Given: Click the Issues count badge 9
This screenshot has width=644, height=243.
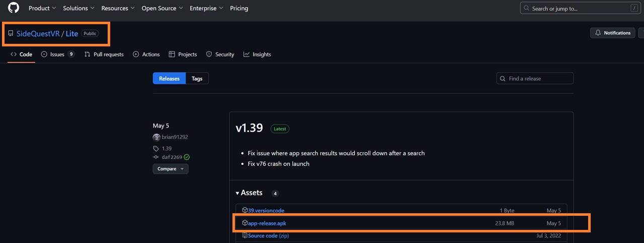Looking at the screenshot, I should tap(71, 54).
